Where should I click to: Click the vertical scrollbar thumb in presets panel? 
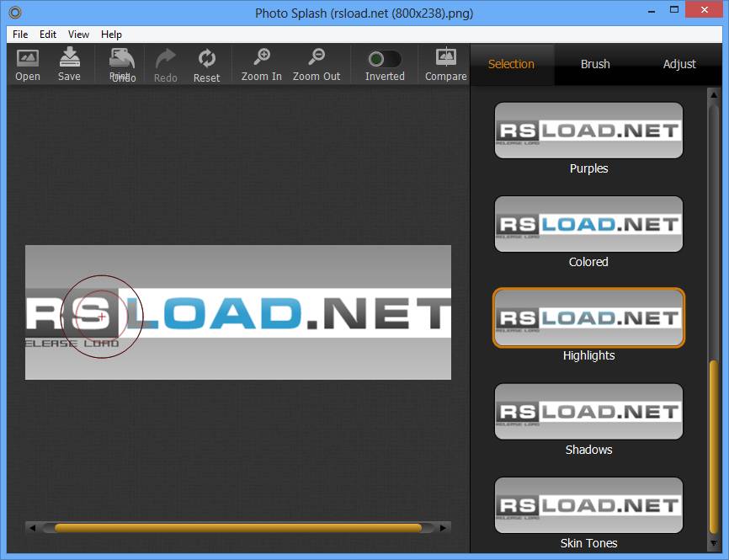[x=714, y=447]
